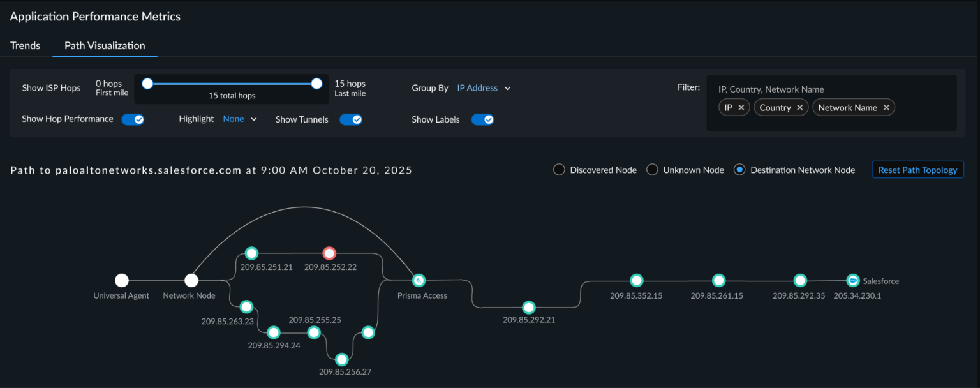Toggle Show Hop Performance switch
Screen dimensions: 980x388
click(x=133, y=119)
